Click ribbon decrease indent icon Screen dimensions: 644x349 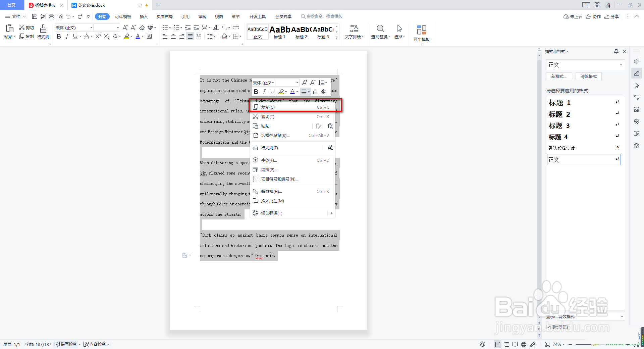click(x=188, y=28)
